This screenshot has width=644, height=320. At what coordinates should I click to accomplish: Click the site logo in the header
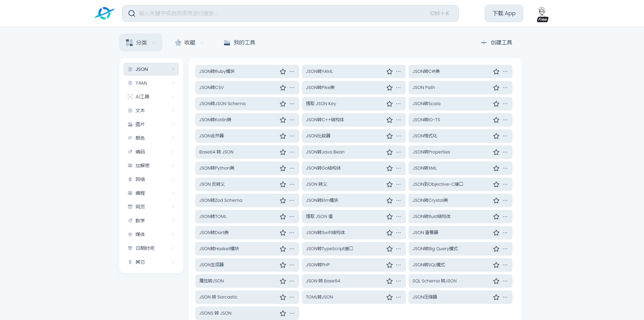tap(104, 13)
